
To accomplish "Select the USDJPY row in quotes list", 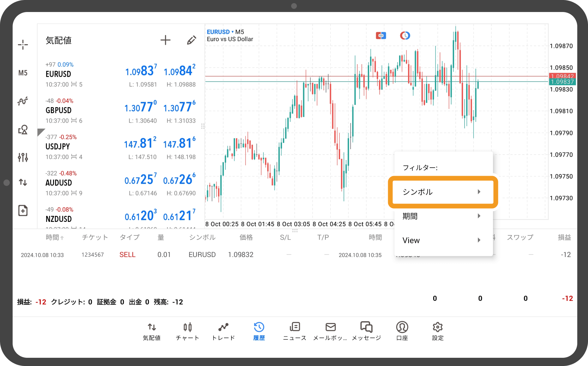I will pyautogui.click(x=120, y=147).
